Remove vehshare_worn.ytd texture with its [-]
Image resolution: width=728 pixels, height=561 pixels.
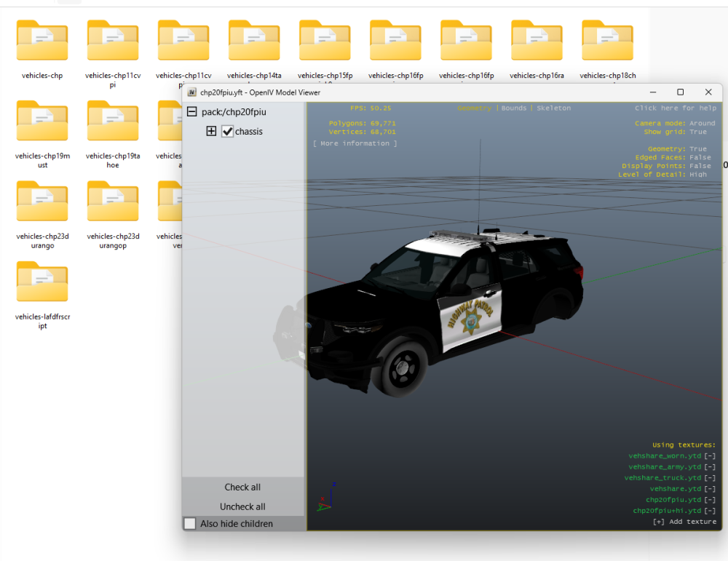click(710, 455)
